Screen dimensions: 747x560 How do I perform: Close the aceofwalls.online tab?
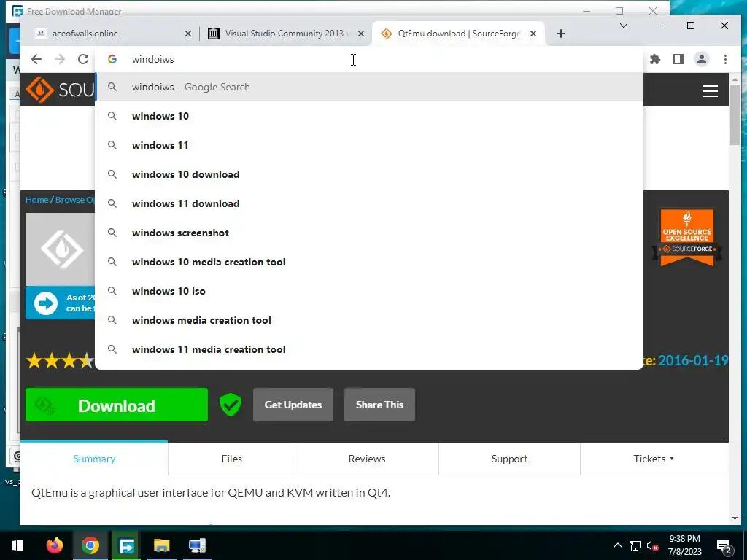(x=188, y=34)
